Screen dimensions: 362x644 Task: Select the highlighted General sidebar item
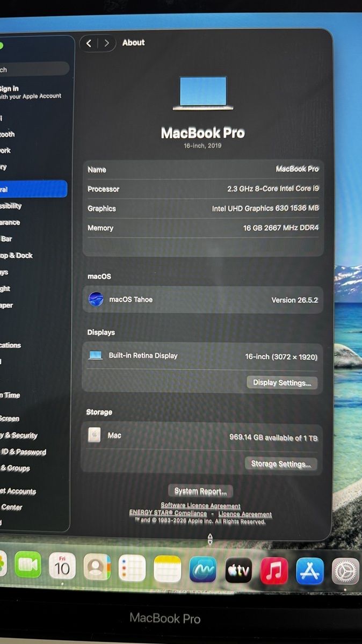pyautogui.click(x=33, y=189)
